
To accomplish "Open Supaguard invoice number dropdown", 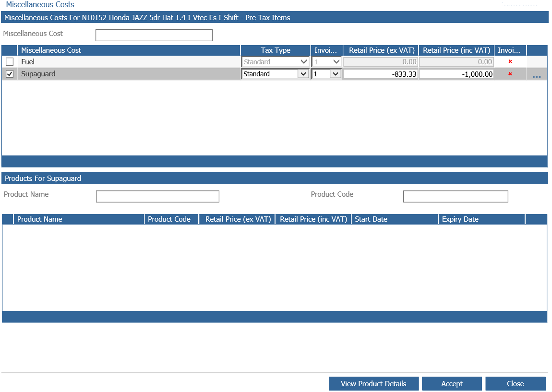I will (x=326, y=74).
